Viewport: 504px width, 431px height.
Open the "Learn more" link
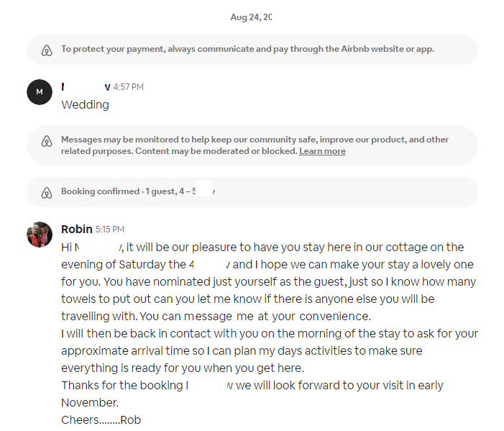click(322, 151)
